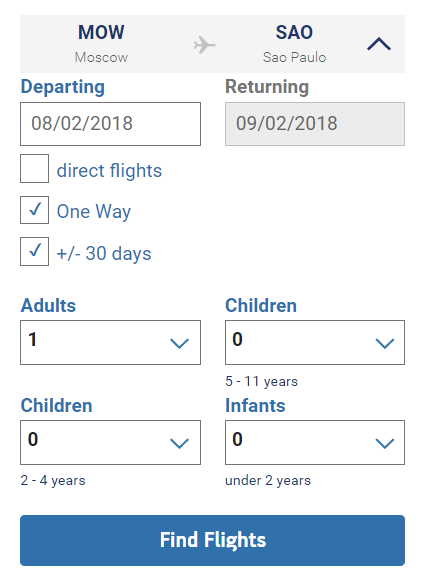
Task: Enable the direct flights checkbox
Action: point(34,168)
